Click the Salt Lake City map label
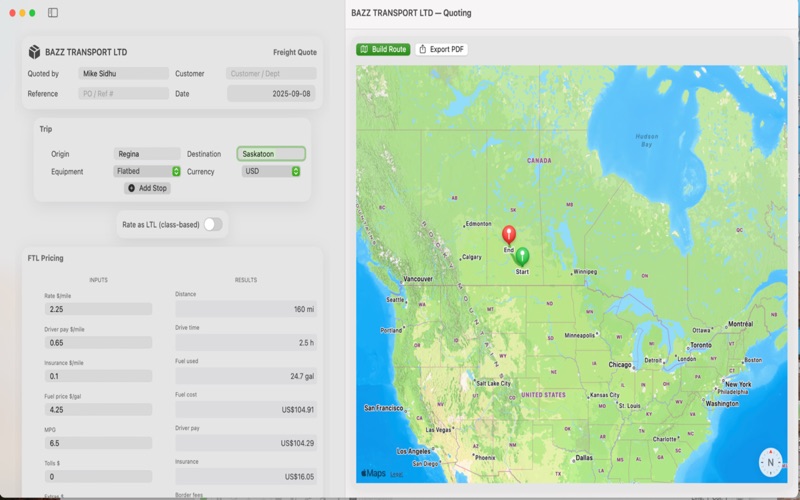 click(x=493, y=383)
